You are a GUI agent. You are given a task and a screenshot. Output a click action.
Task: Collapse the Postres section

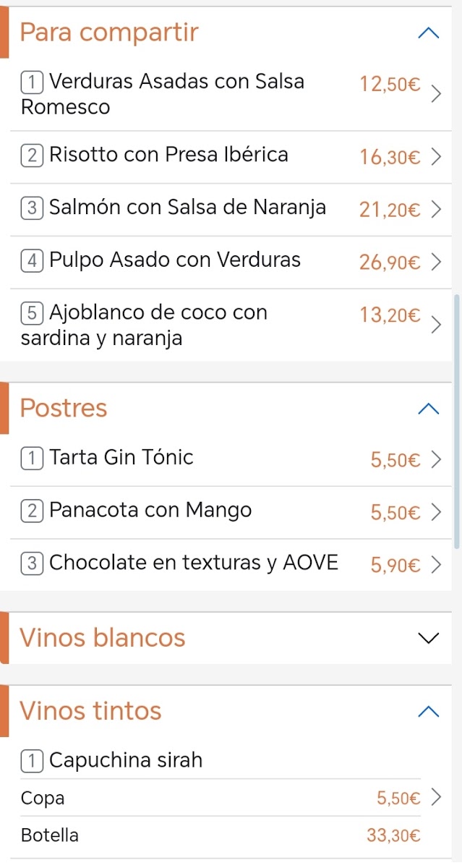(429, 409)
